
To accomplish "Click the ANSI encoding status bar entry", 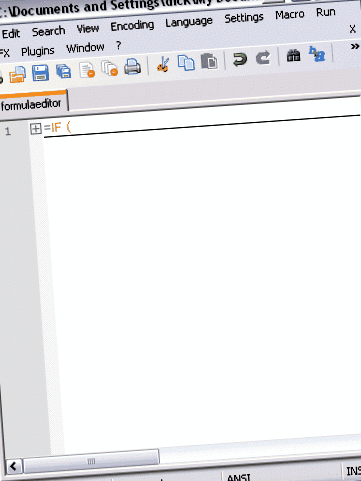I will (239, 477).
